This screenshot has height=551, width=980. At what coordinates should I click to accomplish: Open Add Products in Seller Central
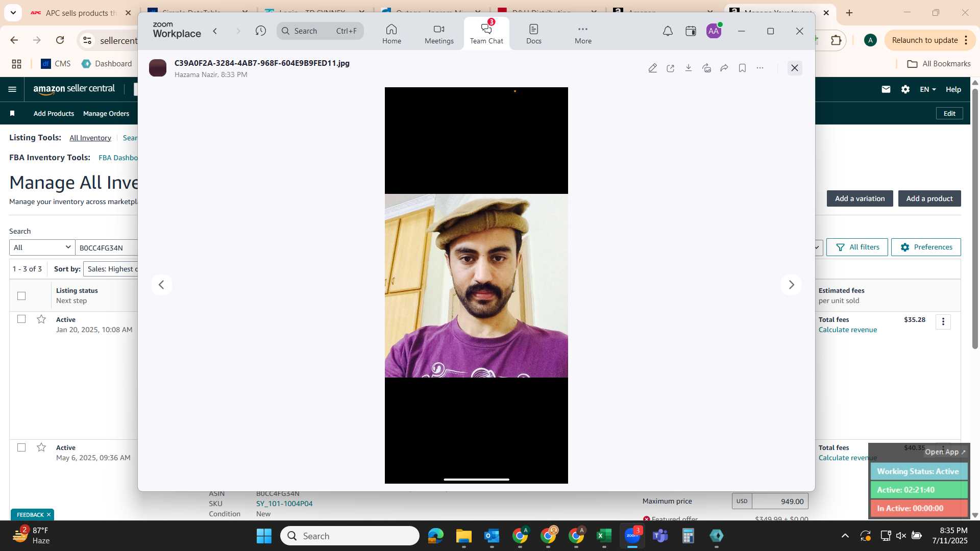(x=54, y=113)
